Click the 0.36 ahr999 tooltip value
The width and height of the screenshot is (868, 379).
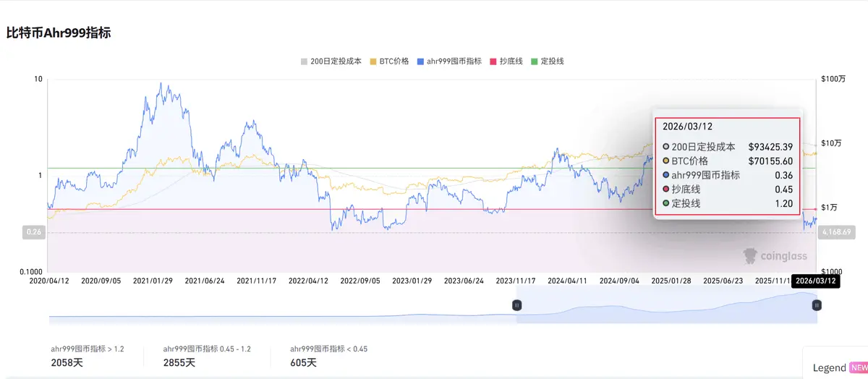(784, 175)
